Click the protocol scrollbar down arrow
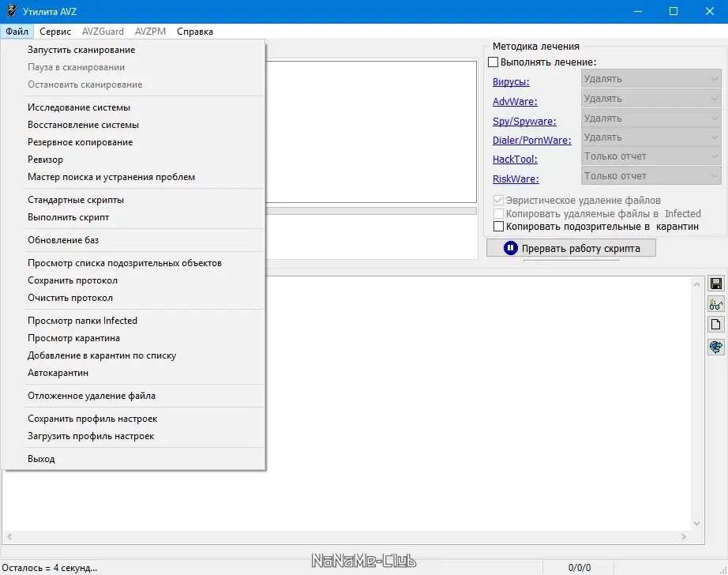 [696, 524]
